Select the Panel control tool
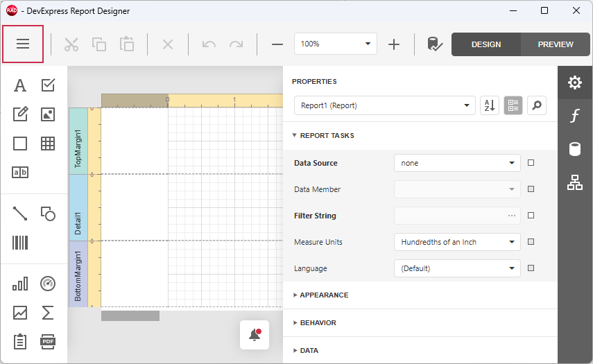The height and width of the screenshot is (364, 593). 20,144
